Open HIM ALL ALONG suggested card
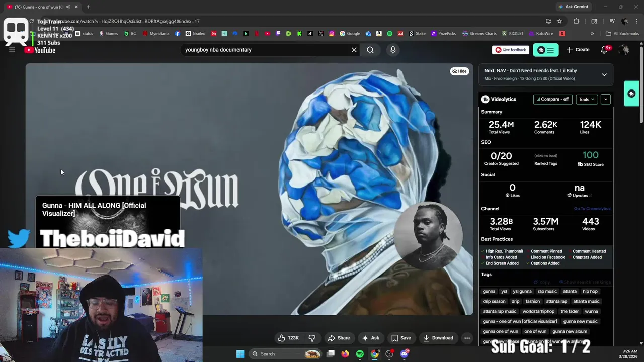Image resolution: width=644 pixels, height=362 pixels. [108, 221]
